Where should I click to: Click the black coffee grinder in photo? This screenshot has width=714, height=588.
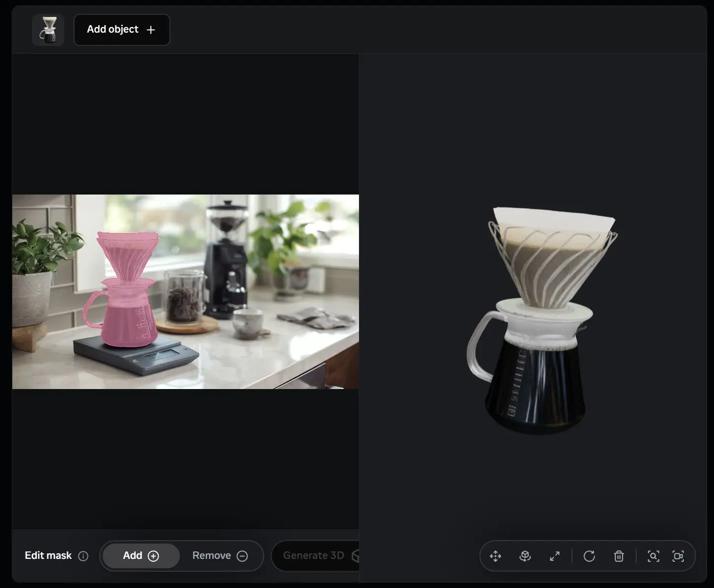226,267
